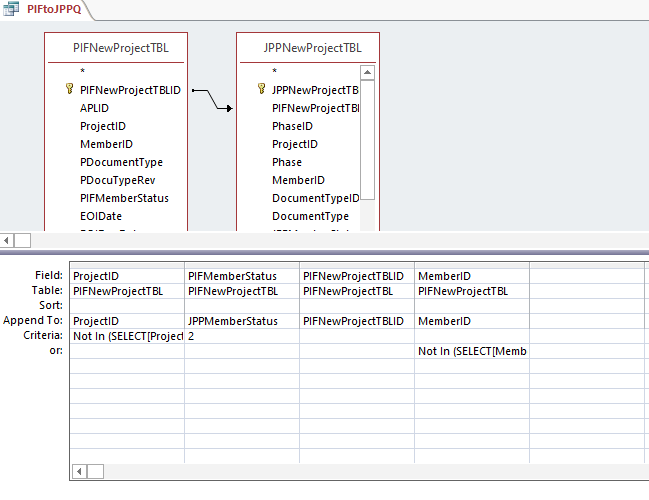Click the ProjectID Field cell in grid
Screen dimensions: 649x500
click(127, 276)
